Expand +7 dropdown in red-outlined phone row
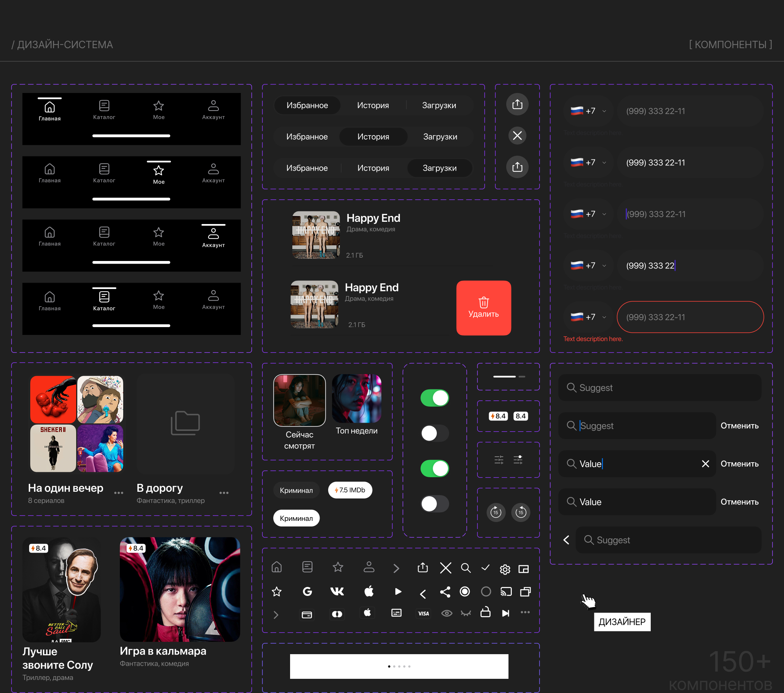 click(588, 317)
